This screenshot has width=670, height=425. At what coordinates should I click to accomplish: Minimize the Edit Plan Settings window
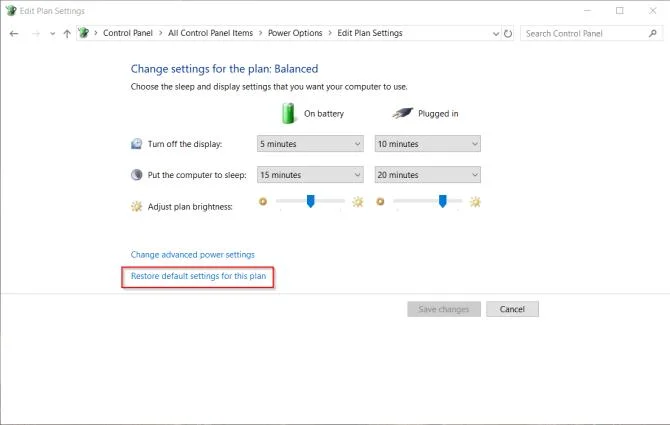tap(588, 11)
